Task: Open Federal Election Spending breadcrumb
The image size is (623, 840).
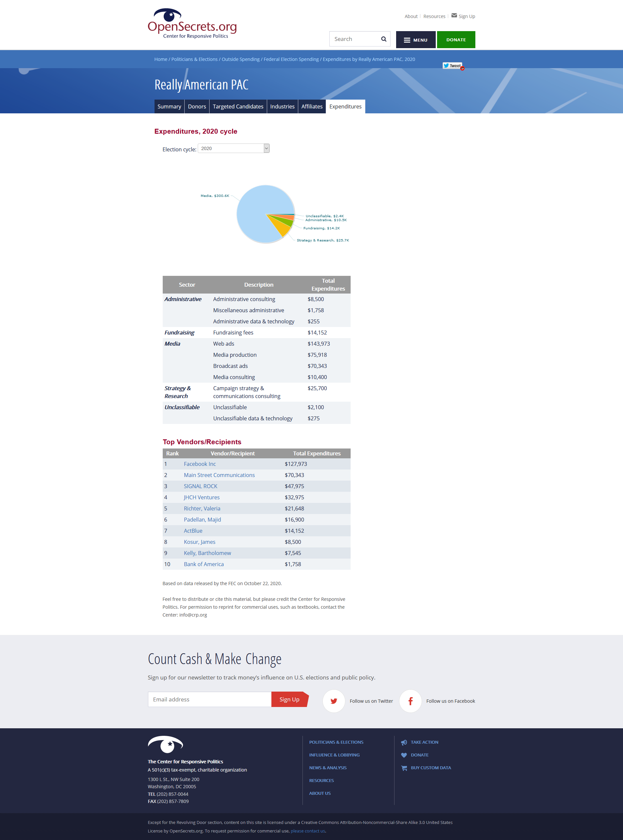Action: [291, 59]
